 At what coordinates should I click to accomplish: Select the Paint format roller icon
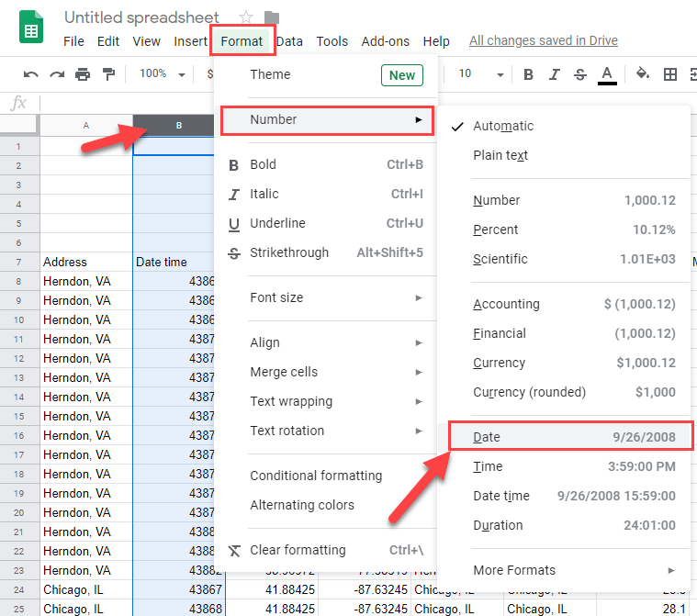point(109,74)
